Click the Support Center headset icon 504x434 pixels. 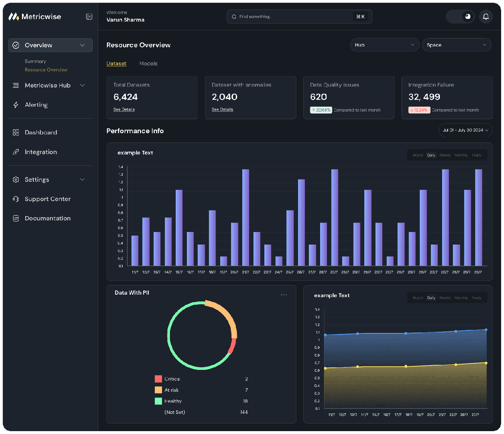[16, 199]
